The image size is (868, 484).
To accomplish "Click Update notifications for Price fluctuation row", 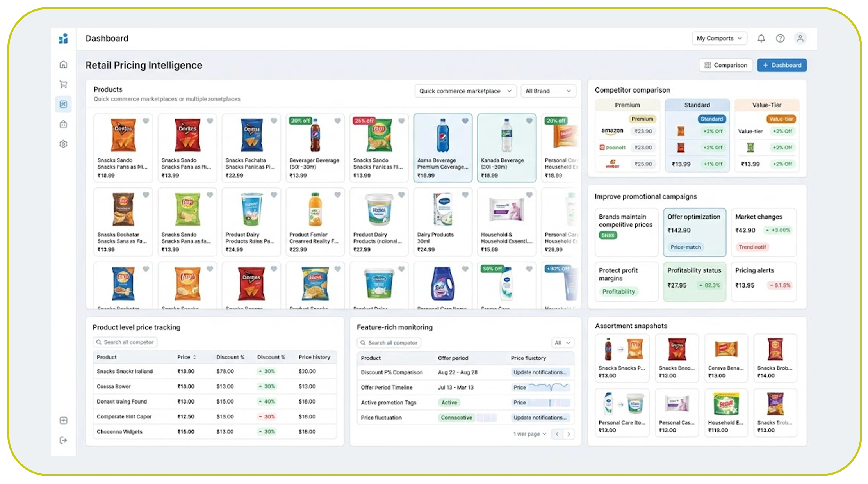I will [540, 418].
